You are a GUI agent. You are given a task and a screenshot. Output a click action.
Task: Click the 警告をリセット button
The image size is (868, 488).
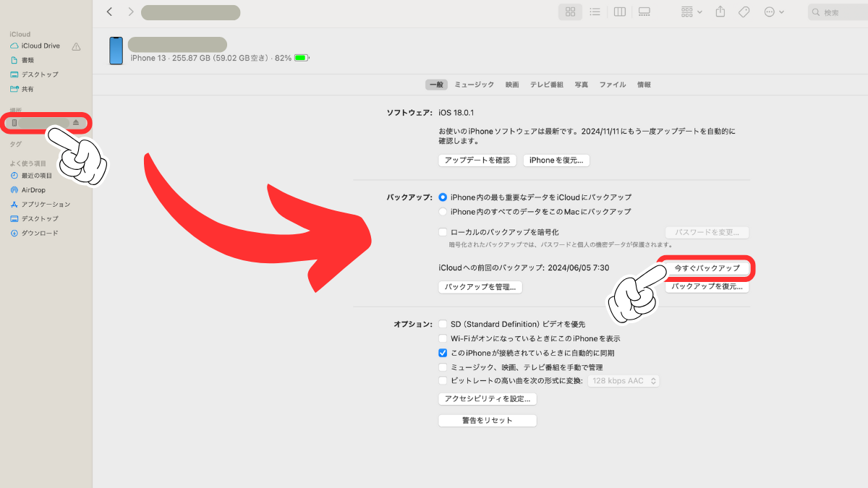tap(488, 421)
